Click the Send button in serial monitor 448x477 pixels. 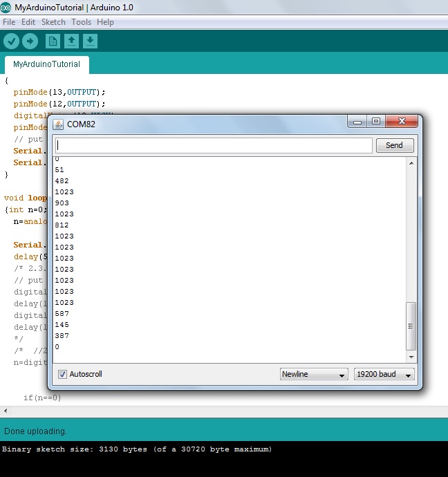(x=395, y=145)
